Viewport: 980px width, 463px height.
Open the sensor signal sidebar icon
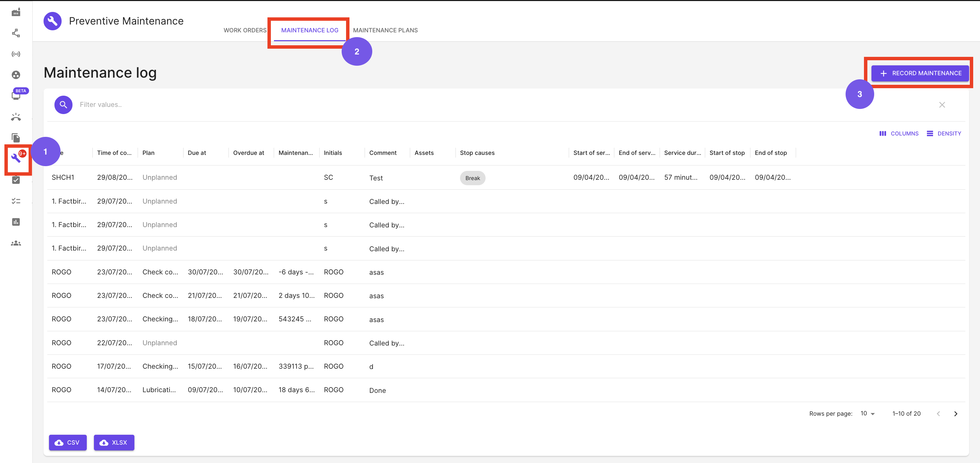click(x=16, y=54)
